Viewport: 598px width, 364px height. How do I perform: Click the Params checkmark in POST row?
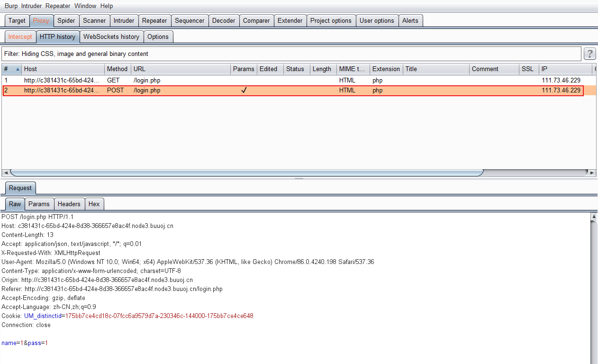pos(244,90)
